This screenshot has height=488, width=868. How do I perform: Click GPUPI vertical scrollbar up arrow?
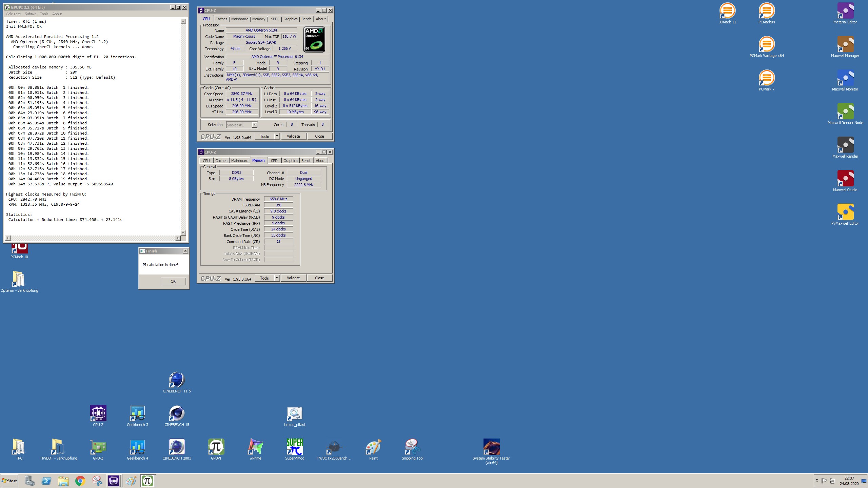183,21
